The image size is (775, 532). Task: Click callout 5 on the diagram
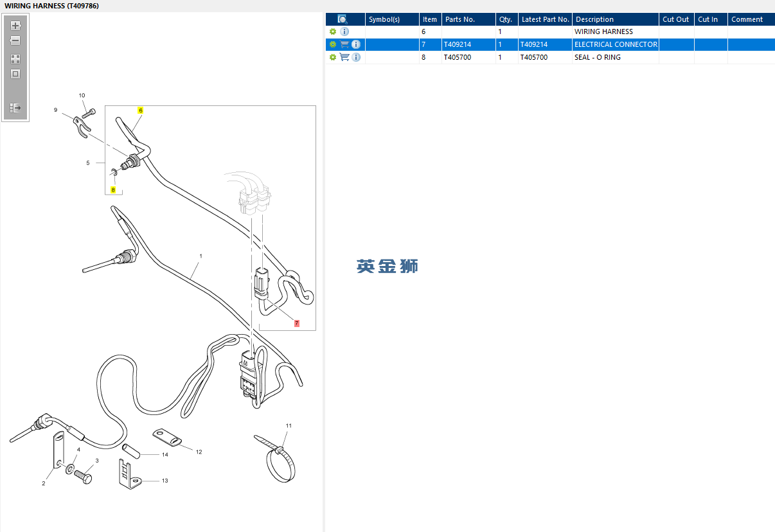pos(88,163)
